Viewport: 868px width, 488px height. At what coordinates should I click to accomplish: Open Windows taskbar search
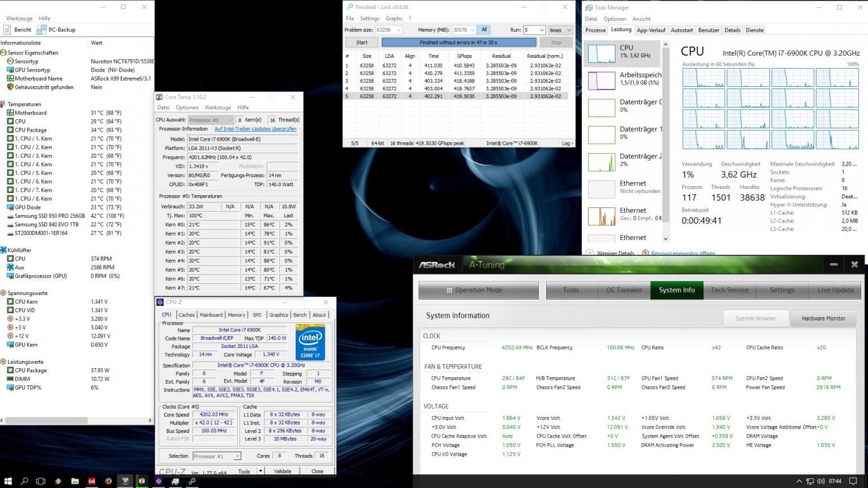[24, 481]
